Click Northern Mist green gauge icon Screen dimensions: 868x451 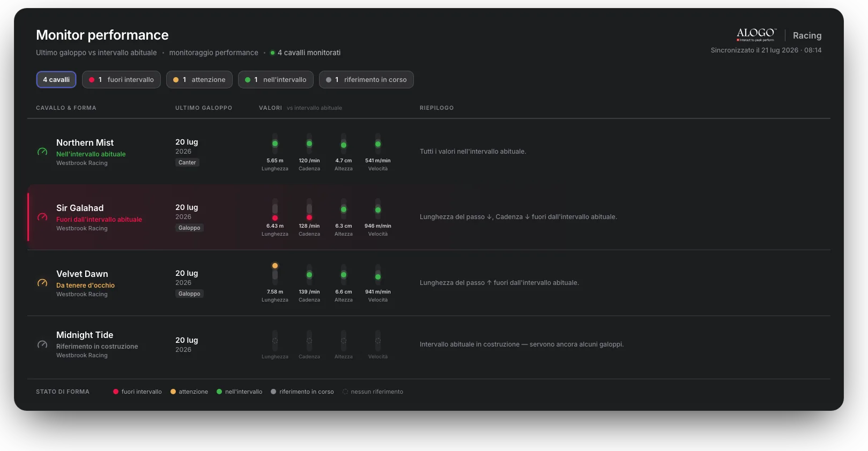(42, 152)
